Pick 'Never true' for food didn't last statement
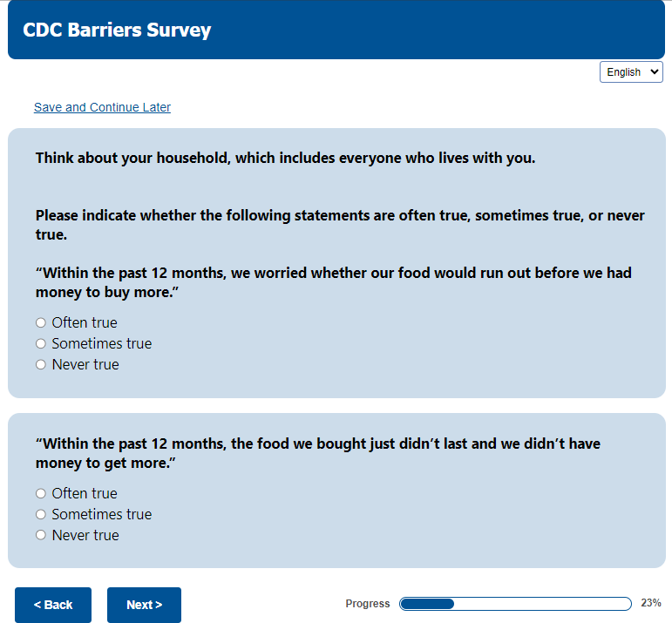 click(x=41, y=536)
